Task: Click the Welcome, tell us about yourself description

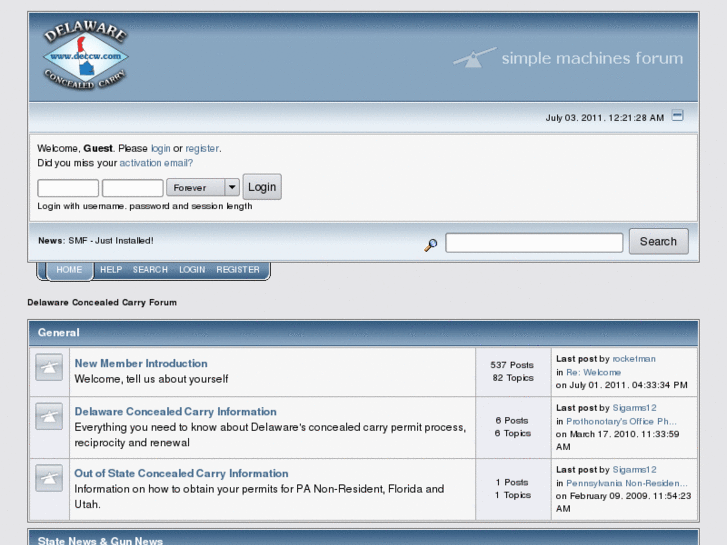Action: point(151,379)
